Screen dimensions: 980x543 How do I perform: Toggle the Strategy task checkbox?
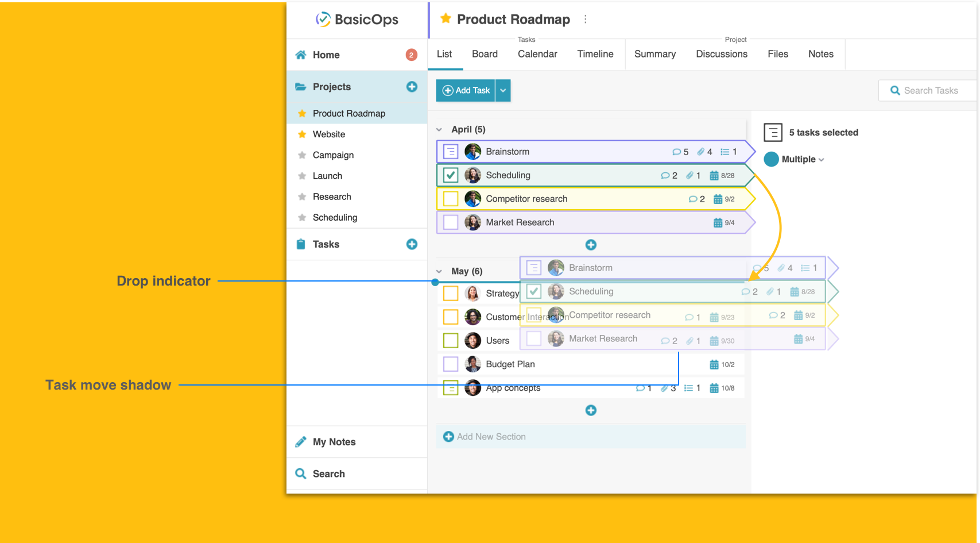click(451, 294)
